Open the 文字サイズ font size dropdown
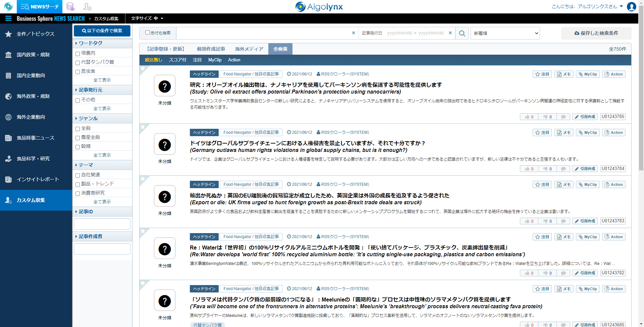 pos(147,18)
